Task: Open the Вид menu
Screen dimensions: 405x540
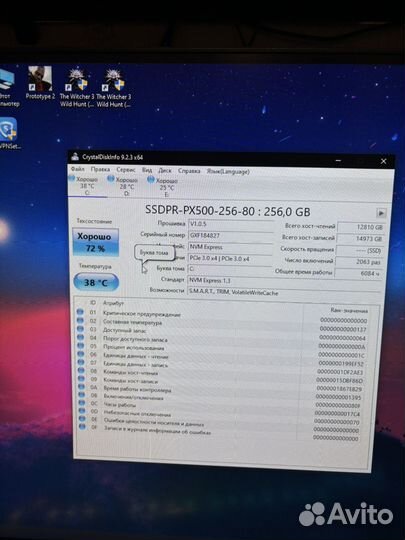Action: point(147,170)
